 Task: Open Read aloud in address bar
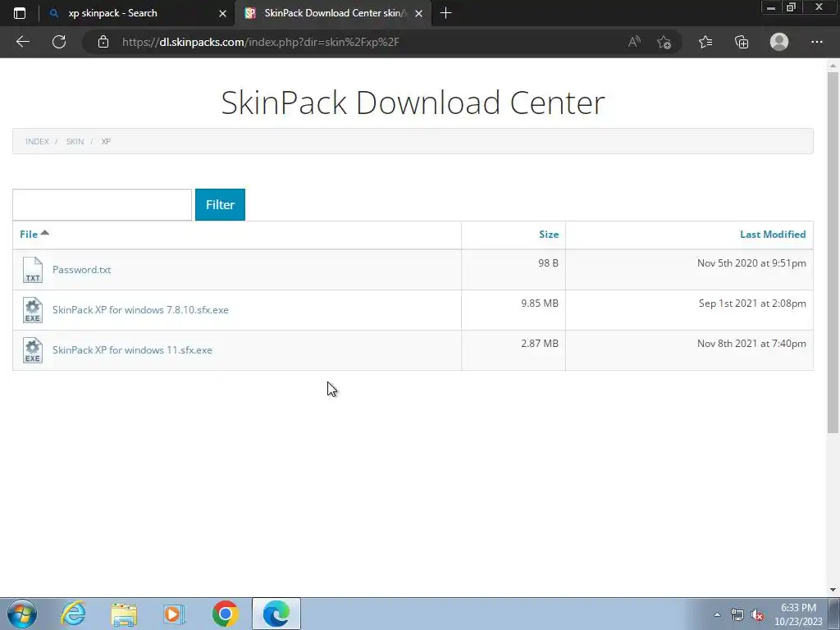click(634, 42)
